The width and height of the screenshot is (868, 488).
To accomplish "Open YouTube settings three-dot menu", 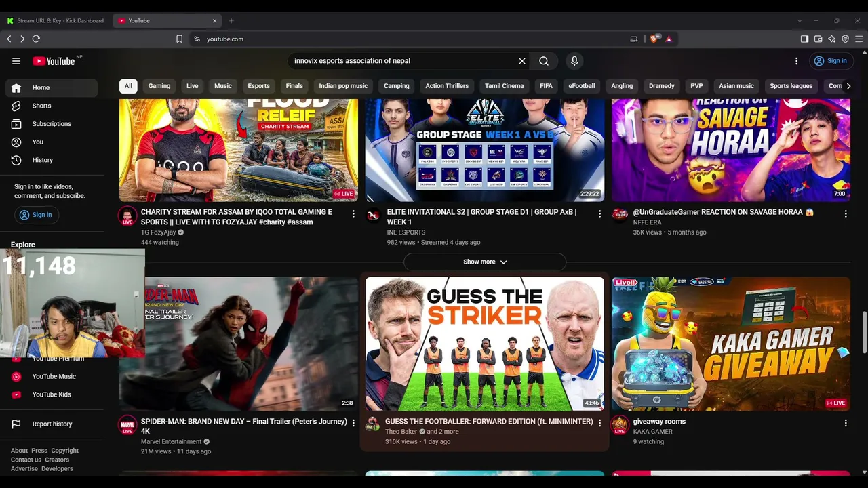I will tap(797, 61).
